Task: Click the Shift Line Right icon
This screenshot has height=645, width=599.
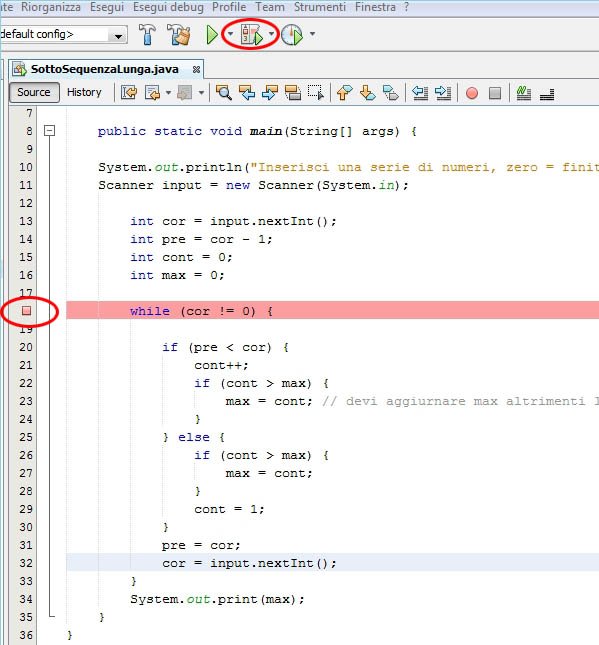Action: [443, 93]
